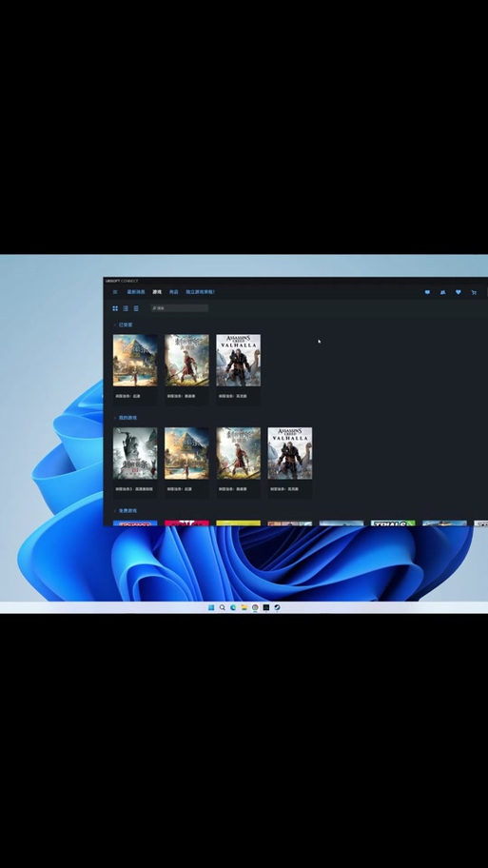The image size is (488, 868).
Task: Open the Windows Start menu
Action: pyautogui.click(x=211, y=607)
